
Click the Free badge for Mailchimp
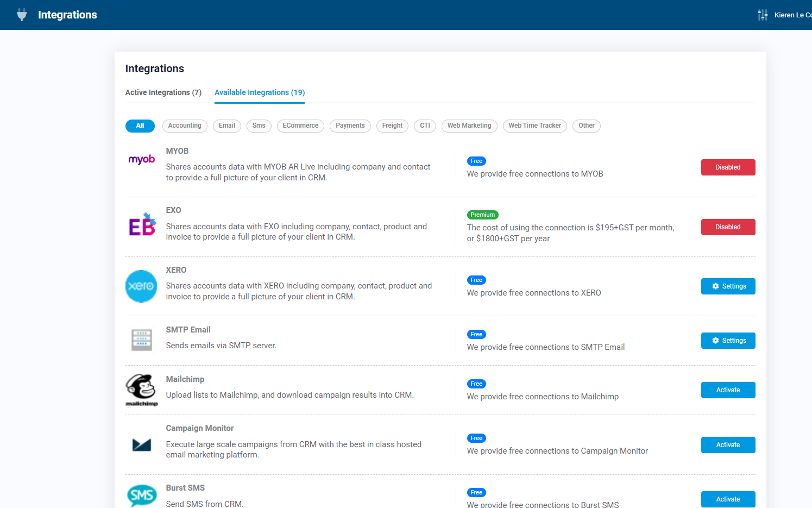(476, 384)
